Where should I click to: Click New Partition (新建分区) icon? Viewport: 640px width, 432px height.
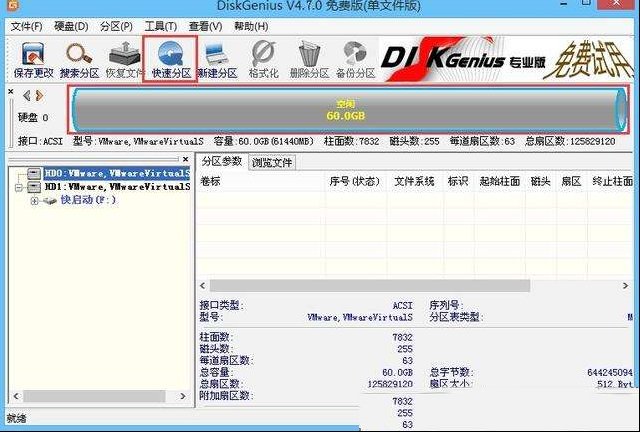tap(218, 60)
